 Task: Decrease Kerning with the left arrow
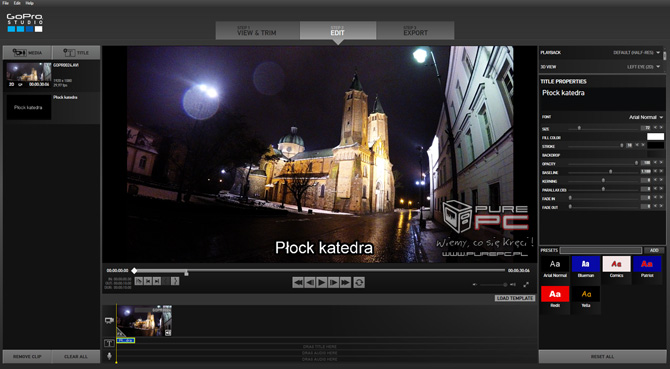click(x=655, y=180)
